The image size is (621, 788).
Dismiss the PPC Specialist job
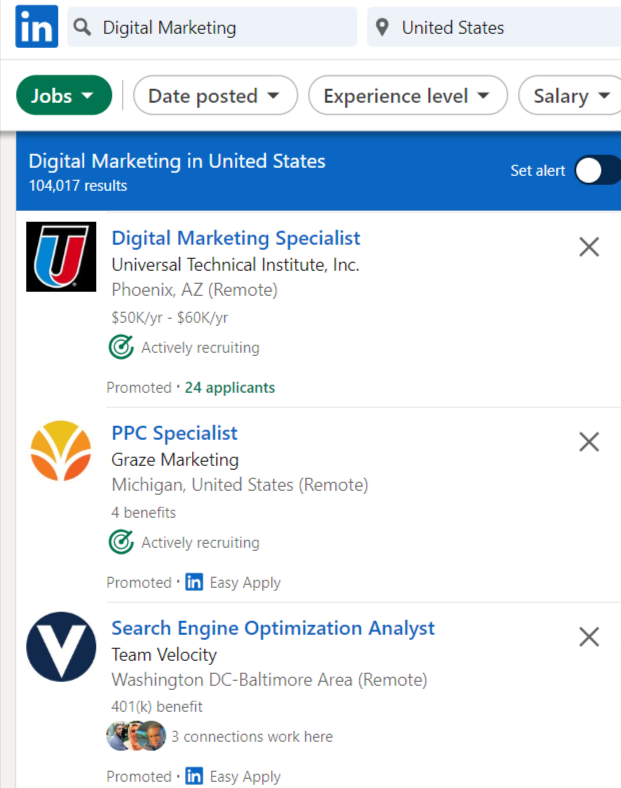coord(589,442)
